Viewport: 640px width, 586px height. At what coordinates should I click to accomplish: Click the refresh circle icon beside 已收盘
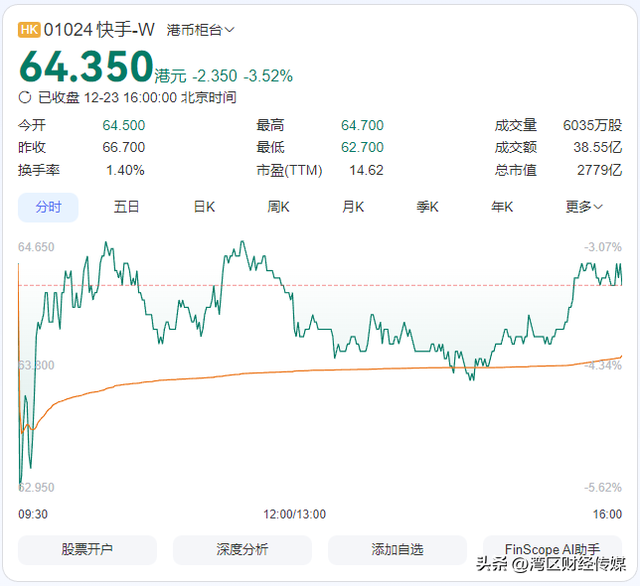[25, 98]
